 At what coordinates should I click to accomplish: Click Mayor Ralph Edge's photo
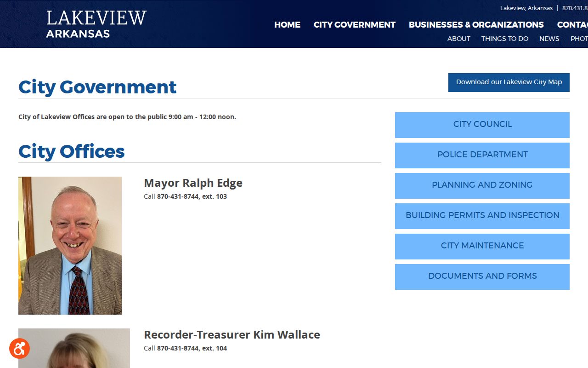[70, 246]
